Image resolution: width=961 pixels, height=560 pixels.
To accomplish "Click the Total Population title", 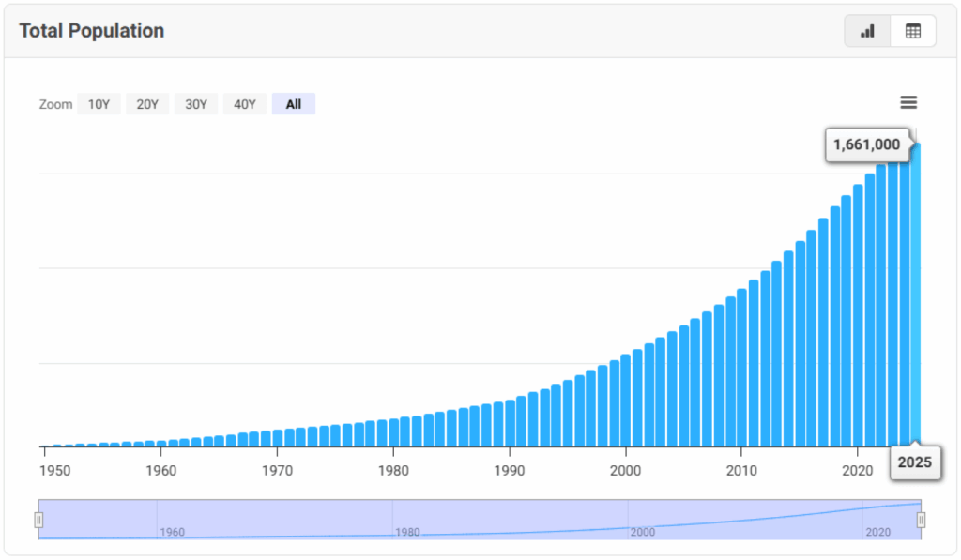I will pos(91,30).
